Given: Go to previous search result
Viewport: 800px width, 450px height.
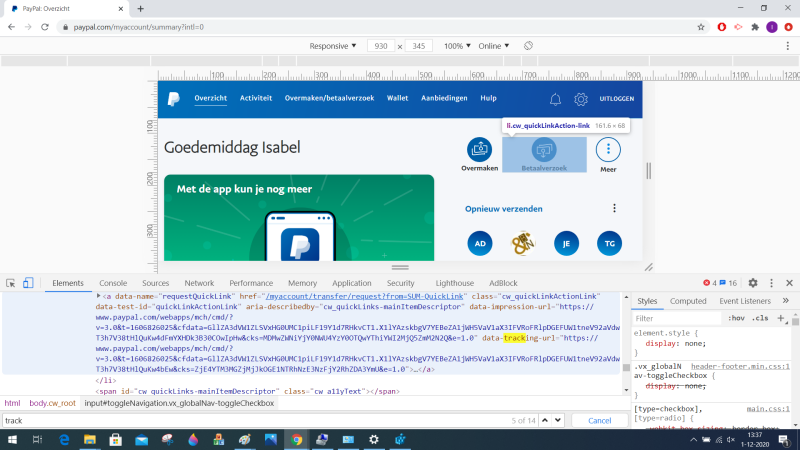Looking at the screenshot, I should [x=545, y=420].
